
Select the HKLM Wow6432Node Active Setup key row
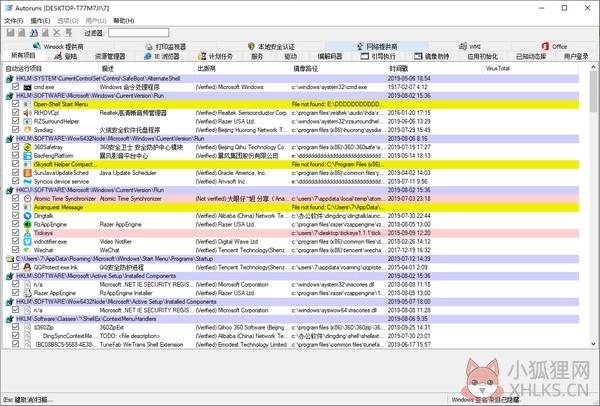coord(292,302)
